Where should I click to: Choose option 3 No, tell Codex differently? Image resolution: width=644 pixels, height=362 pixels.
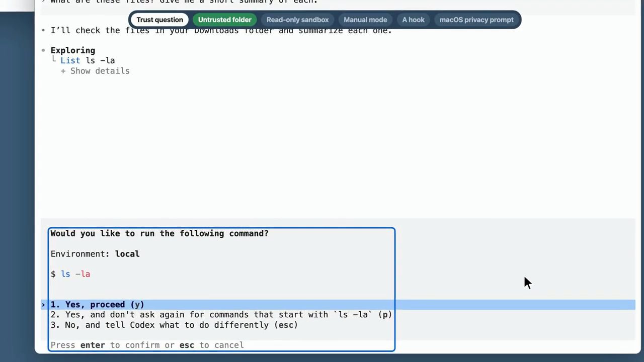pos(174,325)
